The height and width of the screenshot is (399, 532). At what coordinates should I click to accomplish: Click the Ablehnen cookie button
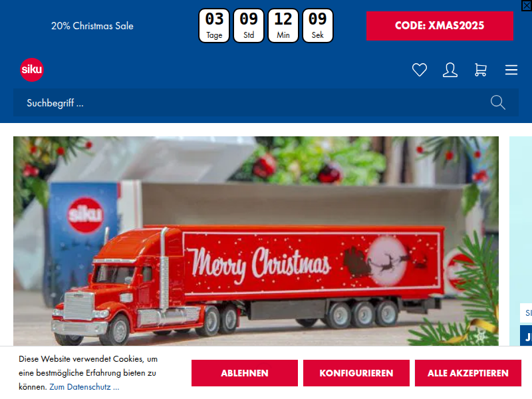pos(244,373)
